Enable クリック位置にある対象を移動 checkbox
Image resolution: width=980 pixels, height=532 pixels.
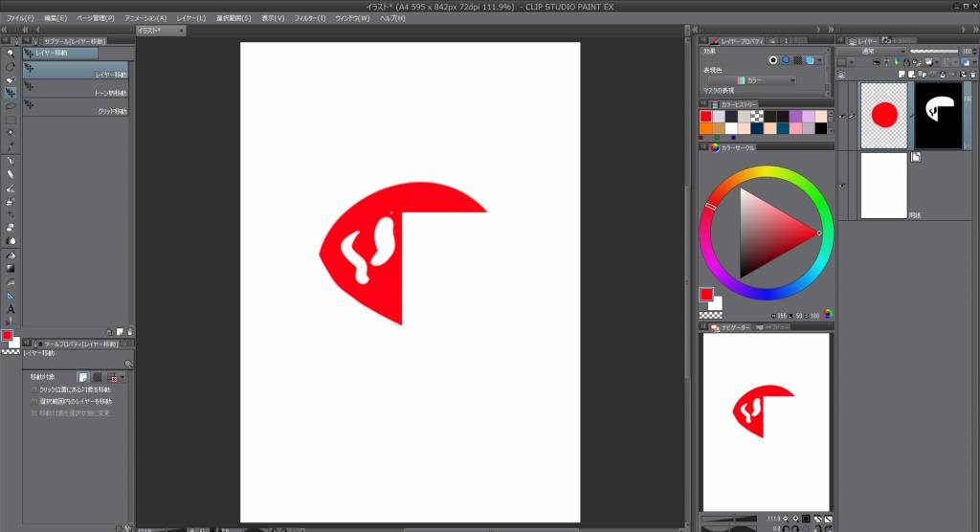[x=34, y=390]
